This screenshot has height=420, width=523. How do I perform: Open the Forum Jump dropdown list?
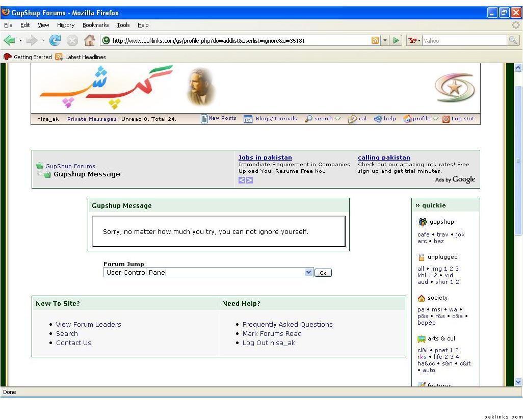(308, 273)
